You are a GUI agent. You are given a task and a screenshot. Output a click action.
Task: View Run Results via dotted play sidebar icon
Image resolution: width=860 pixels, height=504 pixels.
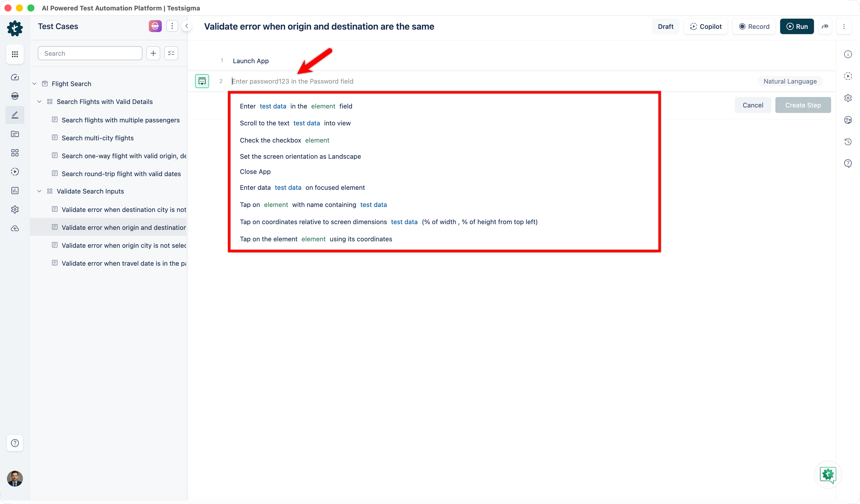pos(15,172)
